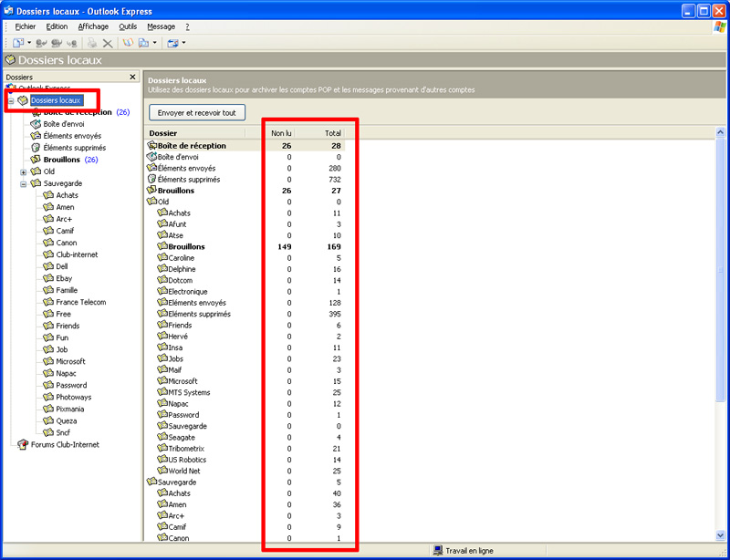Select France Telecom in the Dossiers tree
The width and height of the screenshot is (730, 560).
[81, 302]
